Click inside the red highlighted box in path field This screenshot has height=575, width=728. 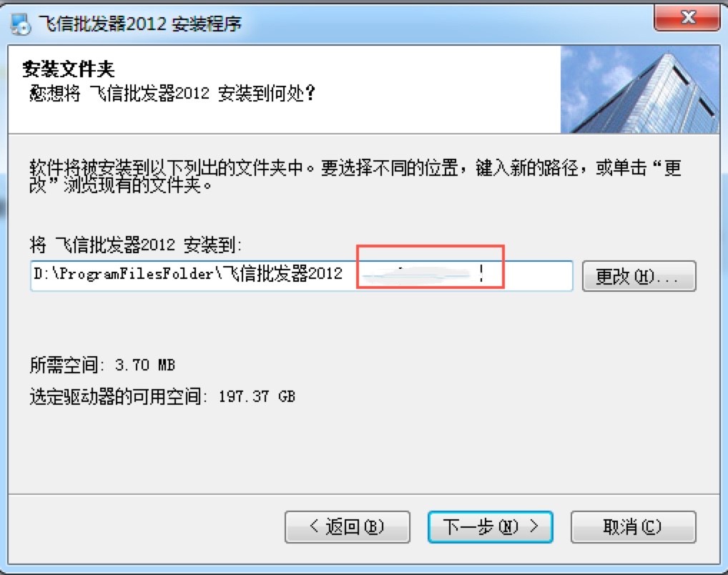click(x=431, y=267)
